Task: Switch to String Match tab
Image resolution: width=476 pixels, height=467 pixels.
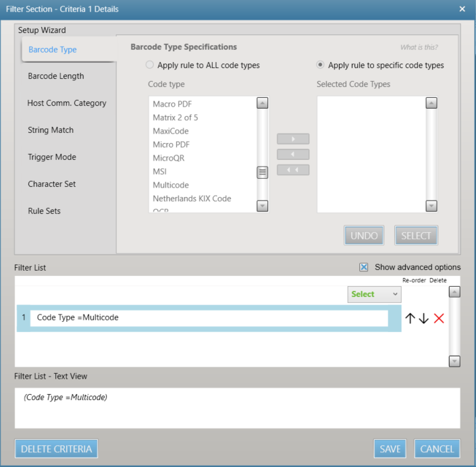Action: coord(51,130)
